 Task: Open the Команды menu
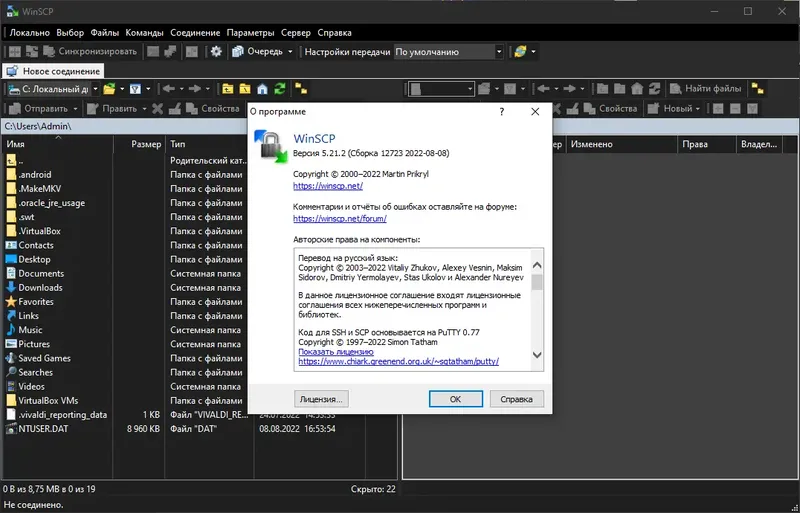144,33
